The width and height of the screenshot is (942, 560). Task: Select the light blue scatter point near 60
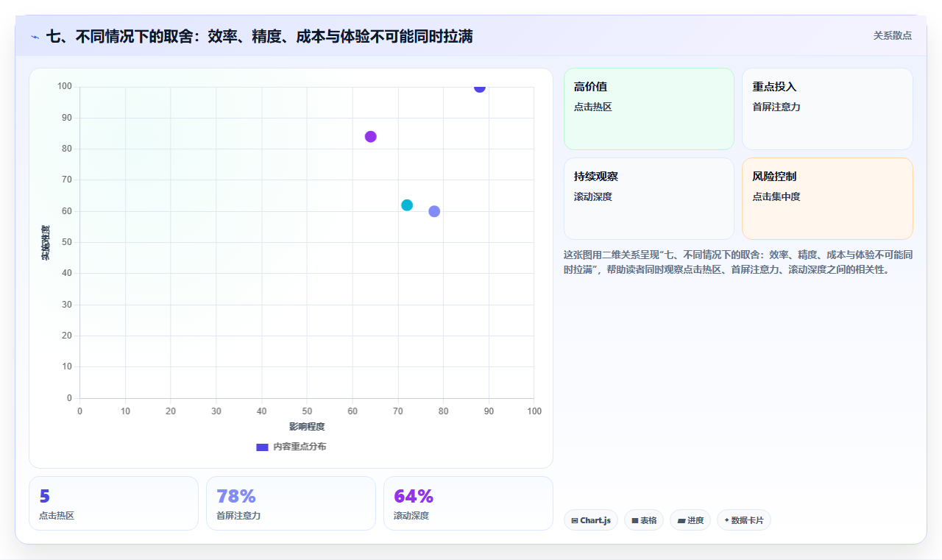coord(434,211)
